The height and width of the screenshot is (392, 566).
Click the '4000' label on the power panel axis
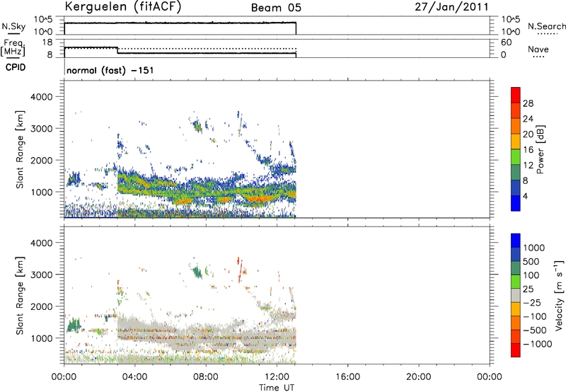pos(42,97)
